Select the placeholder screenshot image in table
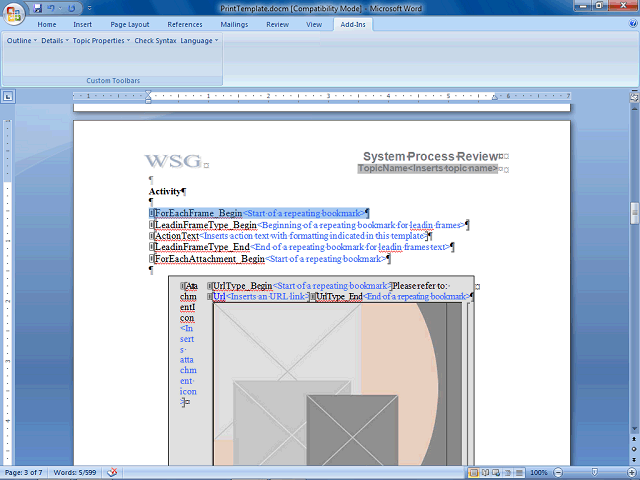 338,384
